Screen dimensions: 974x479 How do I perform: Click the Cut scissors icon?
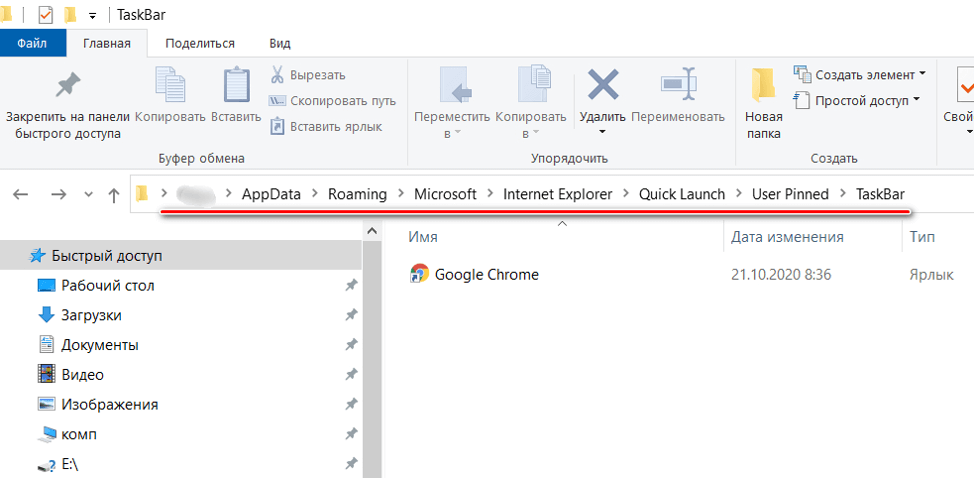click(277, 75)
